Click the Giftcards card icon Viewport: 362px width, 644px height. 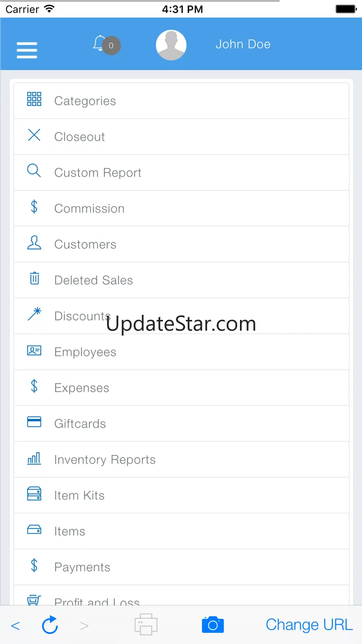(34, 422)
